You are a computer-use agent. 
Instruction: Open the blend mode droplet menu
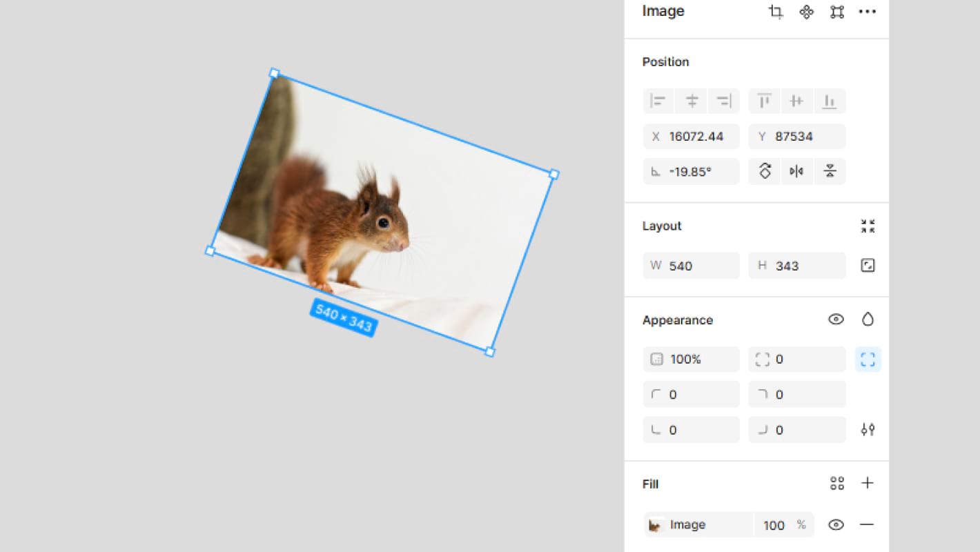click(x=868, y=319)
